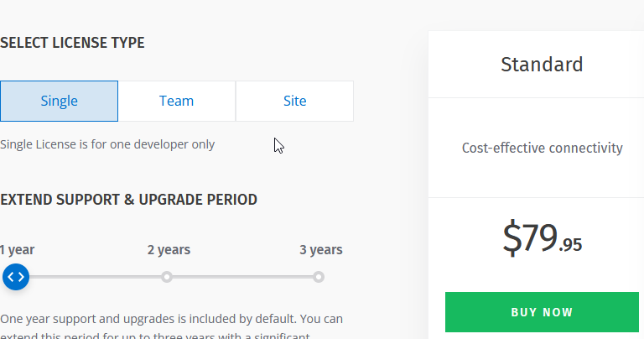Click the blue slider handle with arrows

tap(15, 277)
